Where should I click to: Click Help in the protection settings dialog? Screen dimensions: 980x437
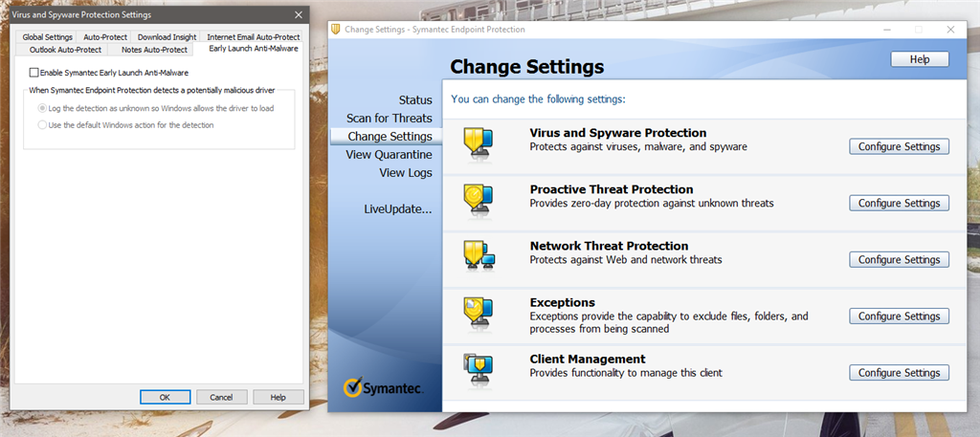(x=278, y=397)
